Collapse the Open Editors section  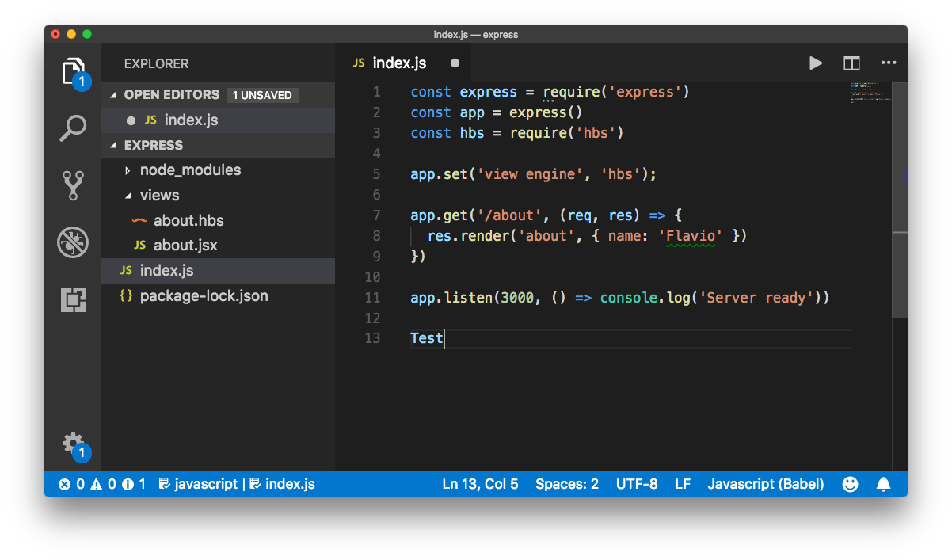coord(171,95)
